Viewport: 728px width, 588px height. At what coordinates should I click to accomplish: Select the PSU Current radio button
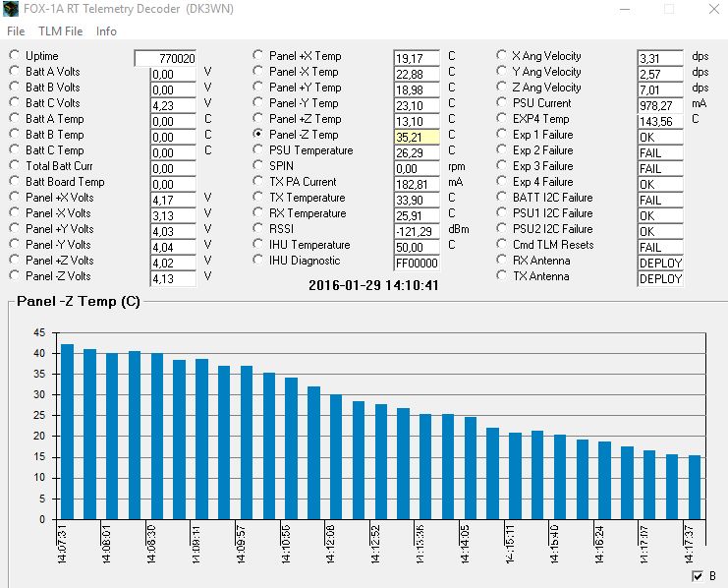pyautogui.click(x=501, y=102)
